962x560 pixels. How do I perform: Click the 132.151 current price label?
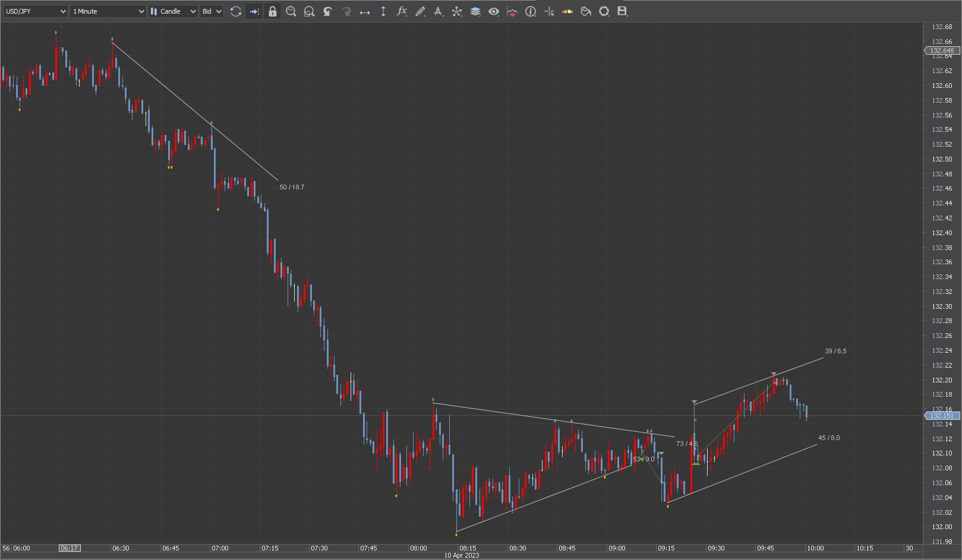coord(942,416)
